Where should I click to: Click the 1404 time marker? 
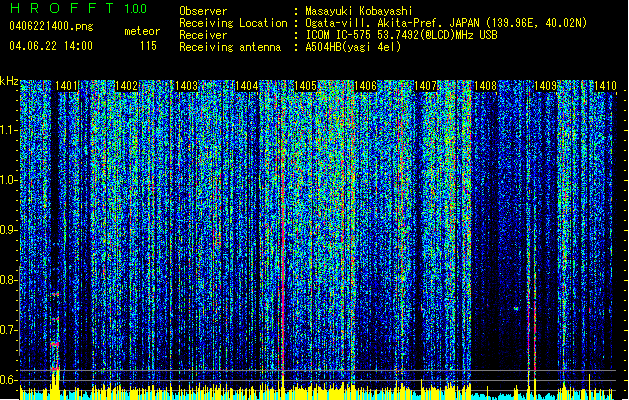tap(246, 86)
